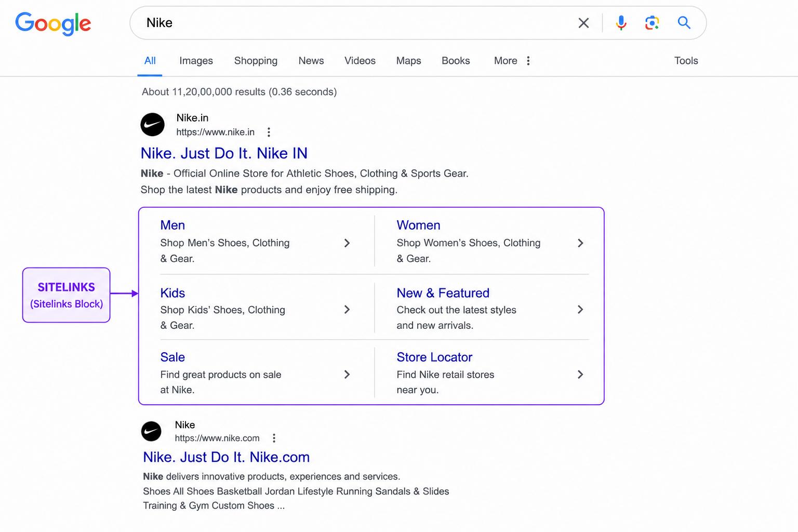Select the Books tab
Viewport: 798px width, 532px height.
coord(456,61)
